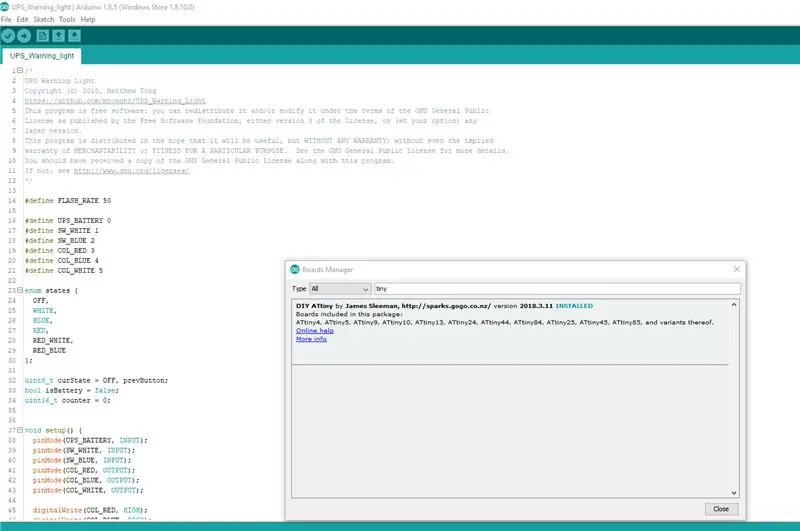Click 'pinMode(COL_WHITE, OUTPUT);' line

click(88, 490)
